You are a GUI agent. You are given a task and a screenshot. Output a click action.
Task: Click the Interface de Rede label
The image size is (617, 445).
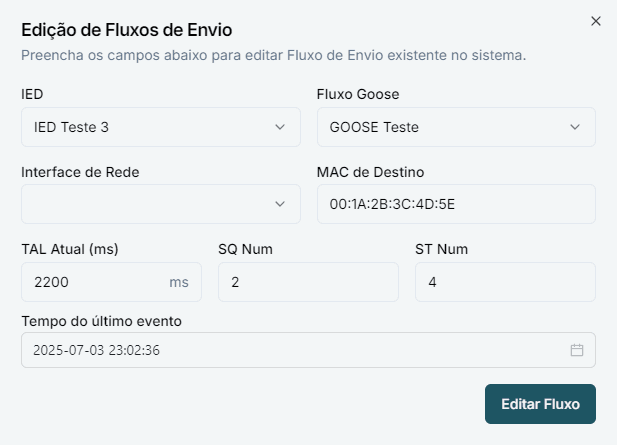point(80,172)
